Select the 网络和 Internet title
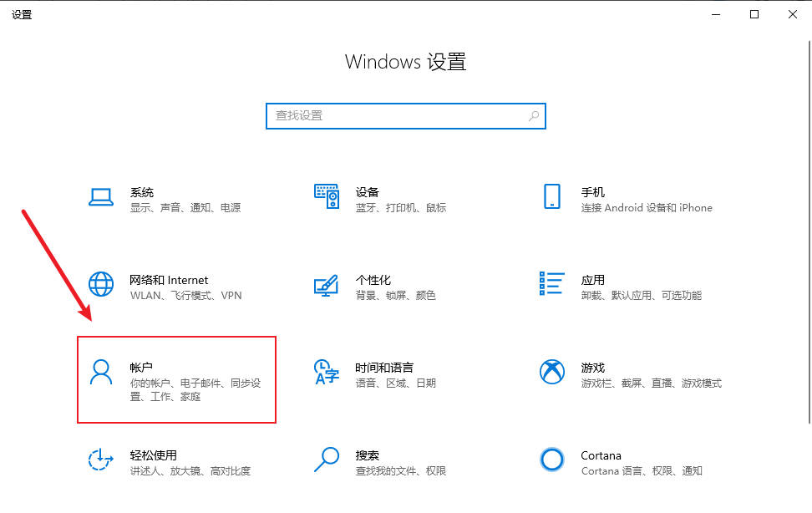Viewport: 812px width, 513px height. pos(169,281)
